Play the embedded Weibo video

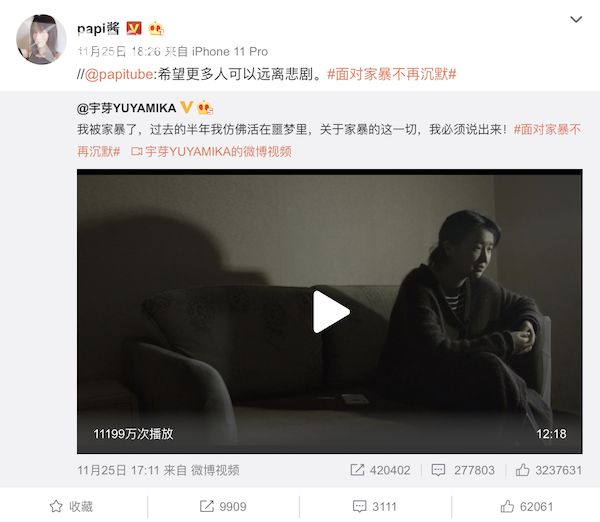click(x=331, y=312)
